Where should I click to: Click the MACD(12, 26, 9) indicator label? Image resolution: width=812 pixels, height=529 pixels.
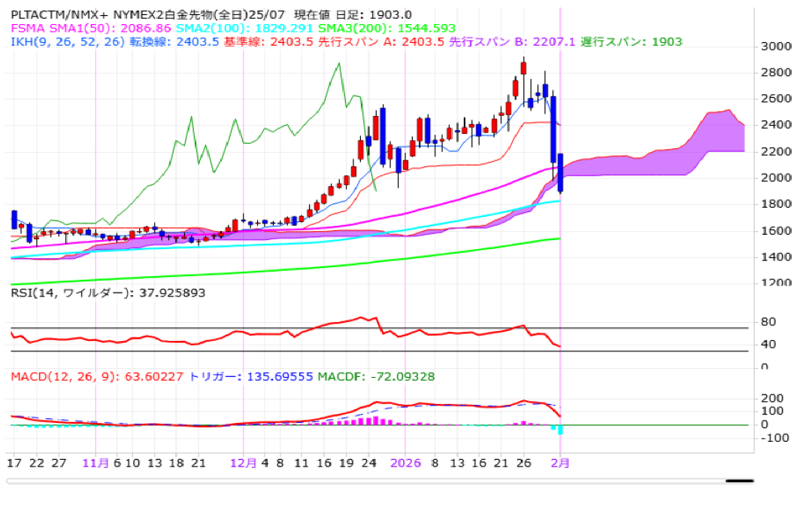pyautogui.click(x=98, y=376)
